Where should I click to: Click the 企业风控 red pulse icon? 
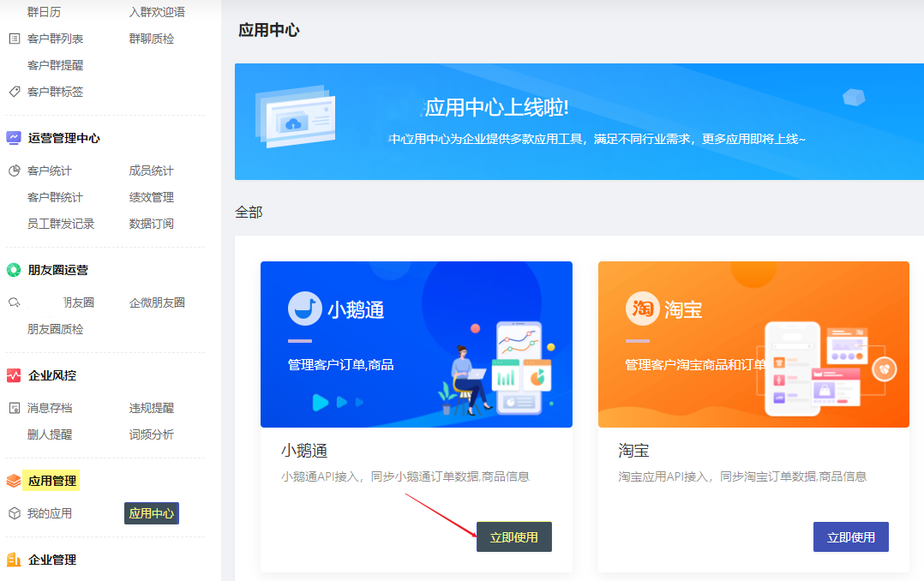coord(14,375)
